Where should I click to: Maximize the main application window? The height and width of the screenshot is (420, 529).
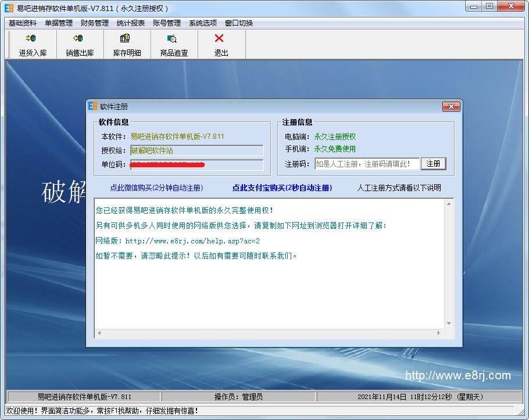(489, 6)
